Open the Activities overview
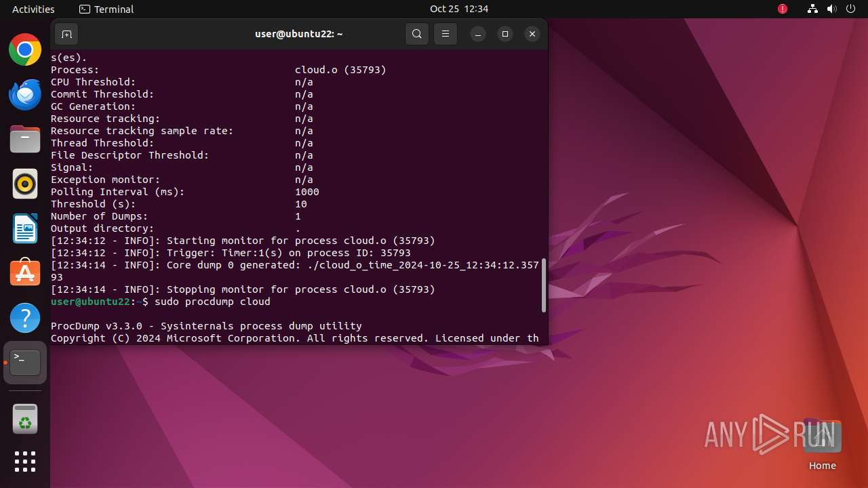868x488 pixels. [x=33, y=9]
